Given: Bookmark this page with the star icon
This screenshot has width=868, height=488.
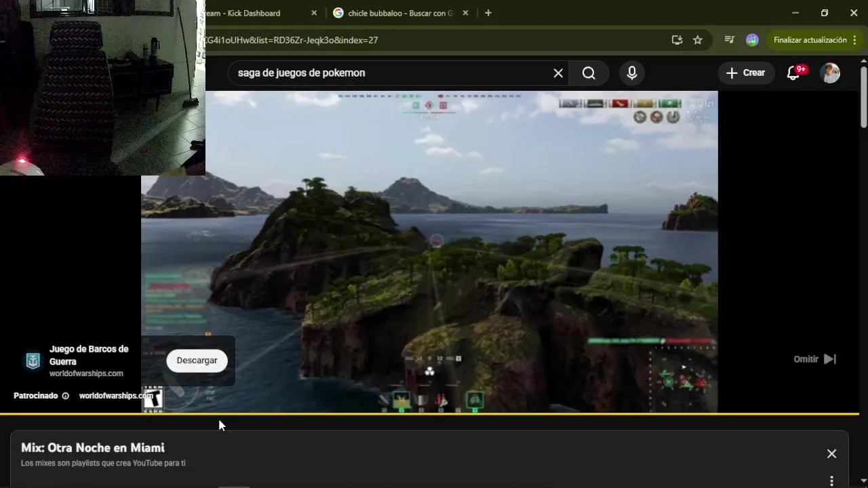Looking at the screenshot, I should tap(698, 40).
